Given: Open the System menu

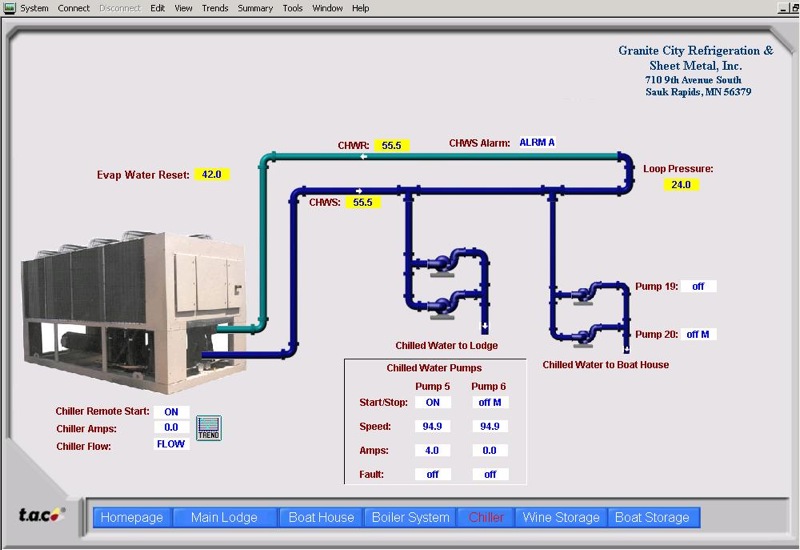Looking at the screenshot, I should click(x=34, y=8).
